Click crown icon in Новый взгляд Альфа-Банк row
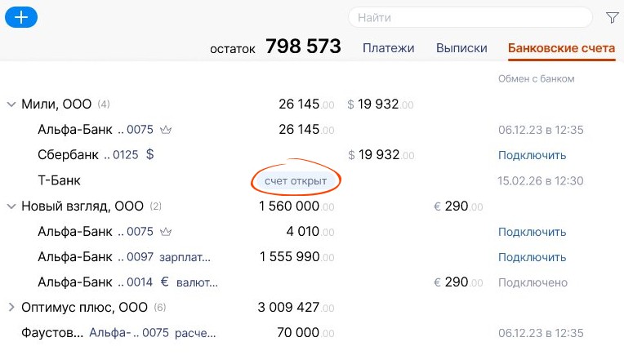Viewport: 624px width, 364px height. [166, 232]
